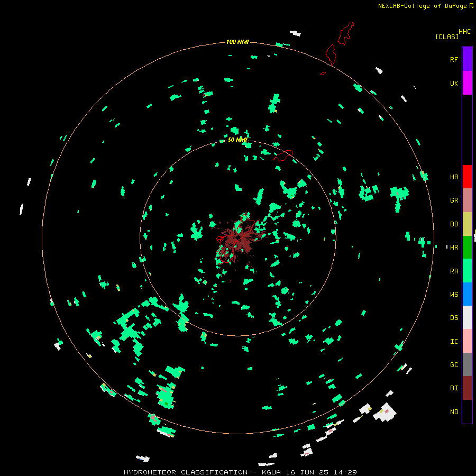Click the DS legend label

pos(454,318)
